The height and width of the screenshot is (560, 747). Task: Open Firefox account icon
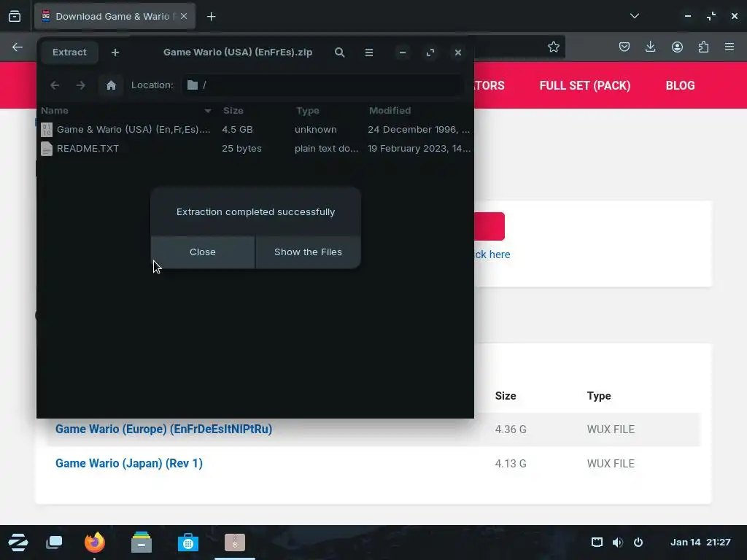[677, 47]
